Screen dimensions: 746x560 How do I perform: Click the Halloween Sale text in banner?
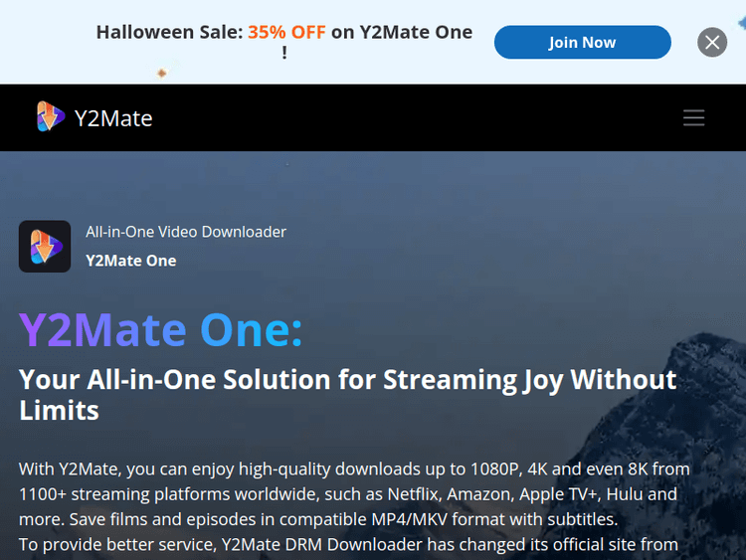click(x=169, y=33)
